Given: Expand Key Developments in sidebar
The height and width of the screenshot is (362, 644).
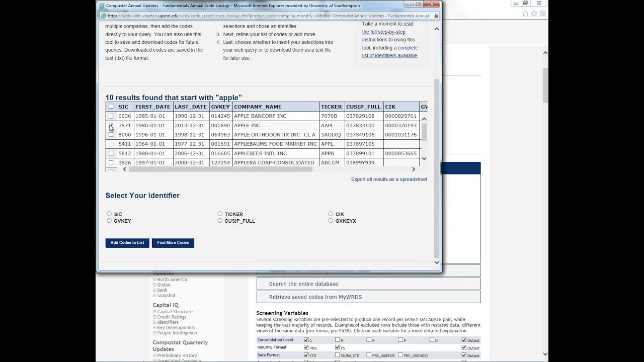Looking at the screenshot, I should [154, 328].
